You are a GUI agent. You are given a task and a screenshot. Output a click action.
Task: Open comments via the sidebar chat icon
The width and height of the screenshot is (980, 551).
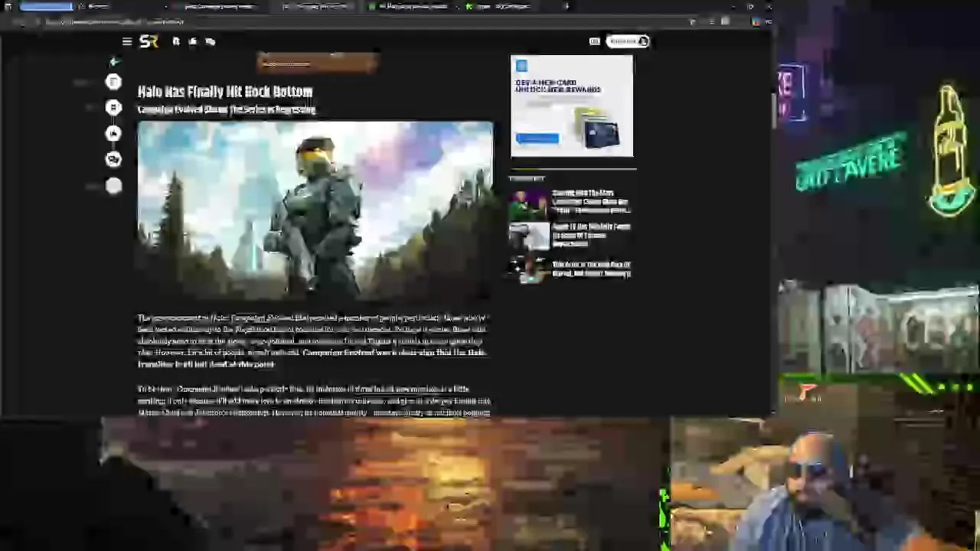pyautogui.click(x=113, y=159)
